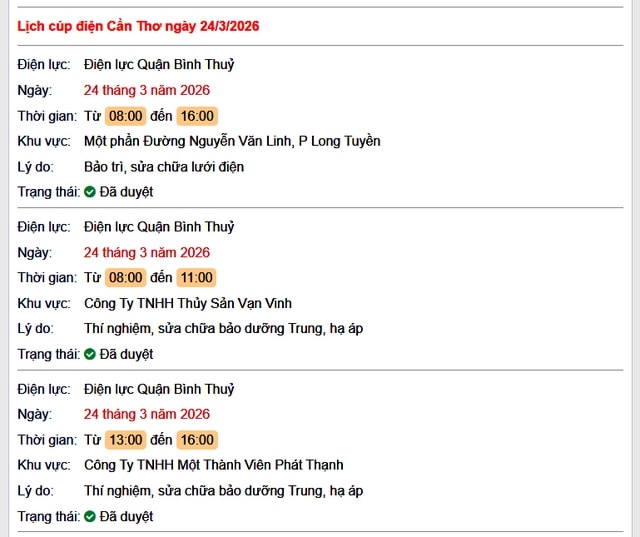Click the green checkmark in Phát Thạnh entry
The height and width of the screenshot is (537, 640).
point(90,517)
